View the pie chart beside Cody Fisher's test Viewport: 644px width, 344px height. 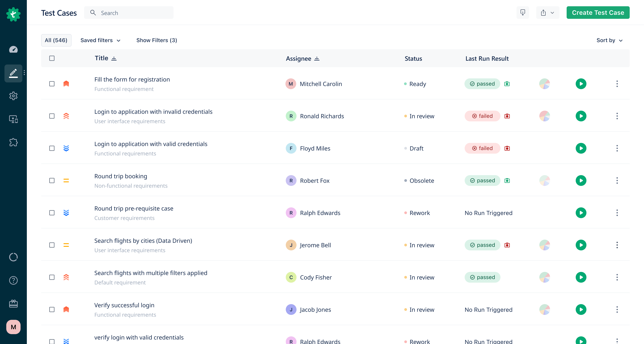pyautogui.click(x=544, y=277)
